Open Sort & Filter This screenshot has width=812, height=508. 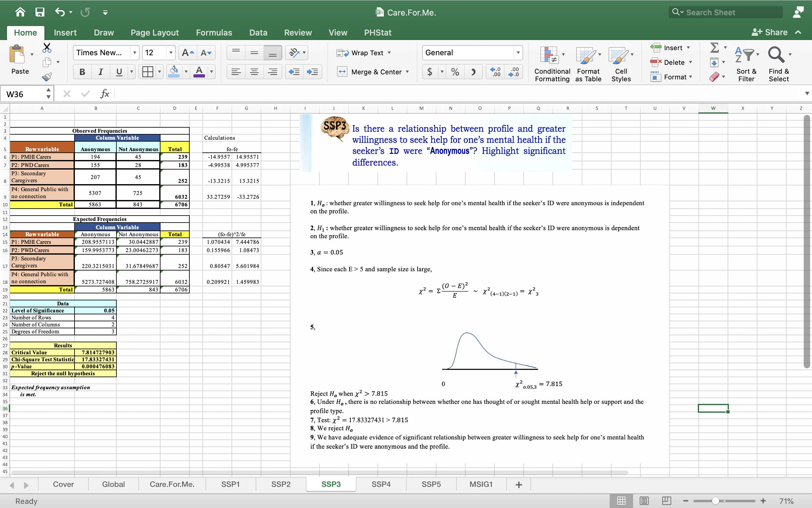tap(746, 64)
